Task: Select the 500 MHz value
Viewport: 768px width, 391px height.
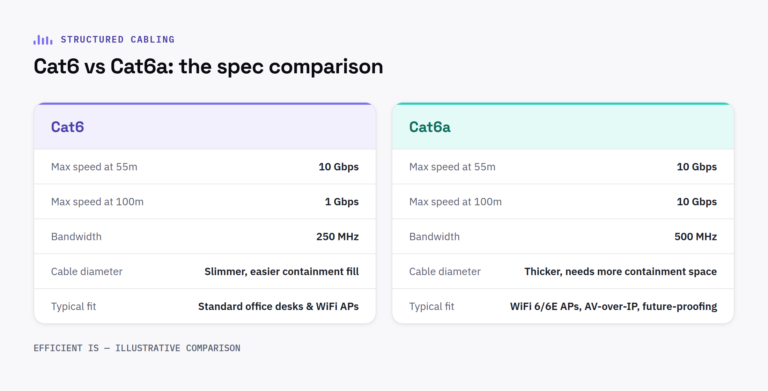Action: click(x=696, y=237)
